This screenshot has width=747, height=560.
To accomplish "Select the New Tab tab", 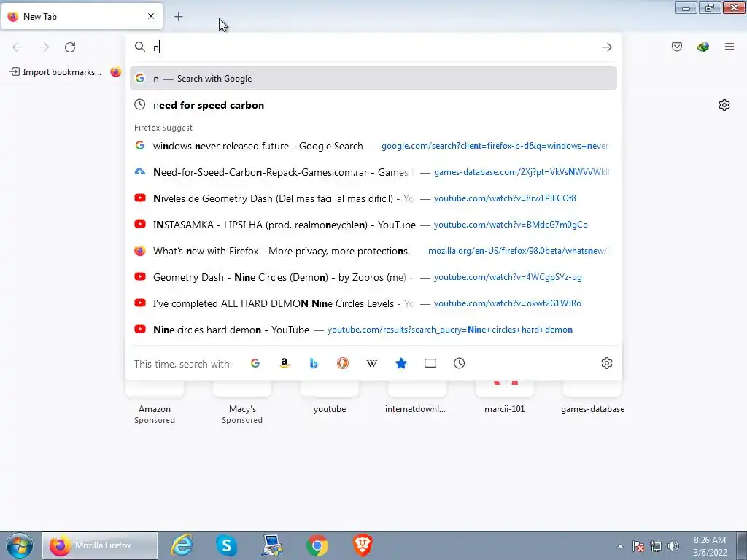I will [x=82, y=17].
